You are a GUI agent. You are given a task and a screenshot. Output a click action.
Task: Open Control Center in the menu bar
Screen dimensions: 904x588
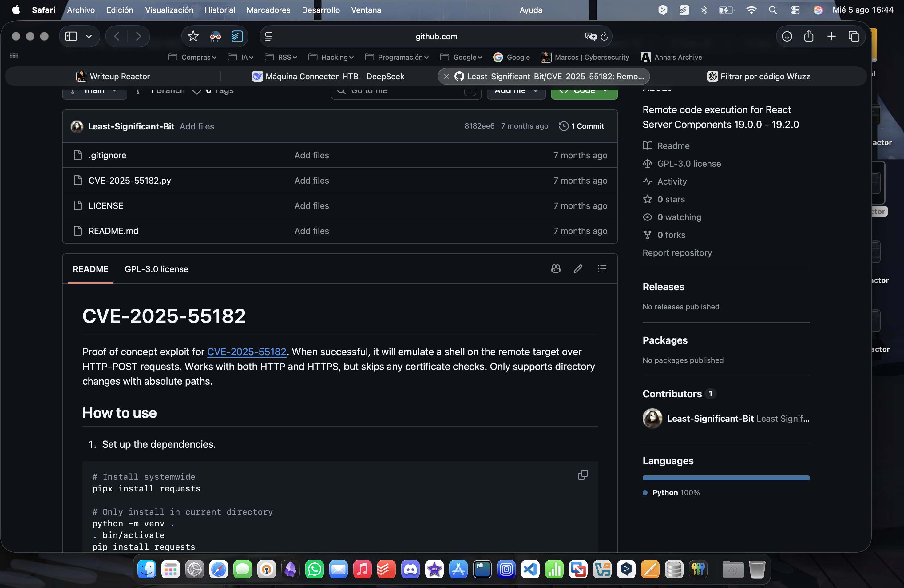pyautogui.click(x=795, y=10)
